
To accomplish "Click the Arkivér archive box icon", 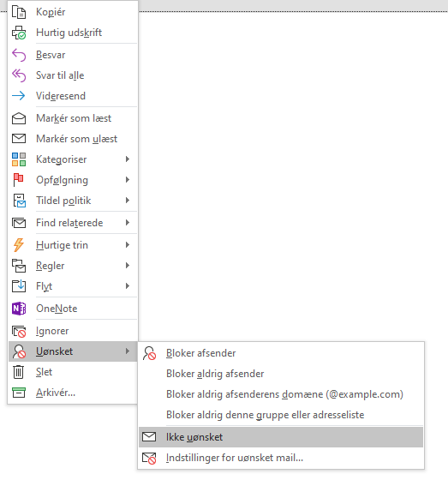I will (19, 393).
